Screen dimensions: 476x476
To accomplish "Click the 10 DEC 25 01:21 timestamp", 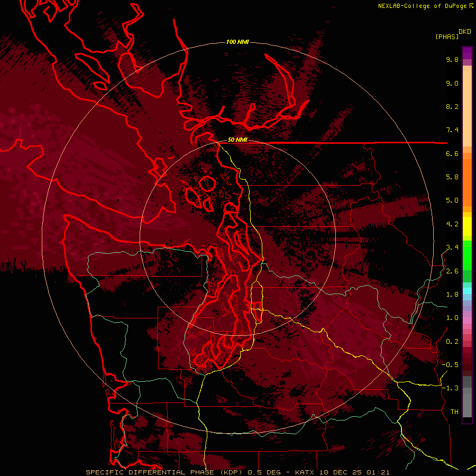I will click(354, 472).
